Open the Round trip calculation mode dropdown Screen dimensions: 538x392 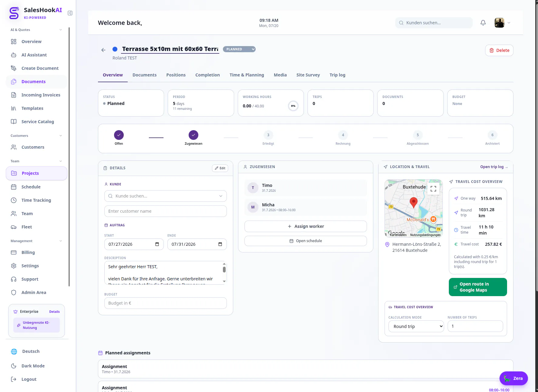416,326
